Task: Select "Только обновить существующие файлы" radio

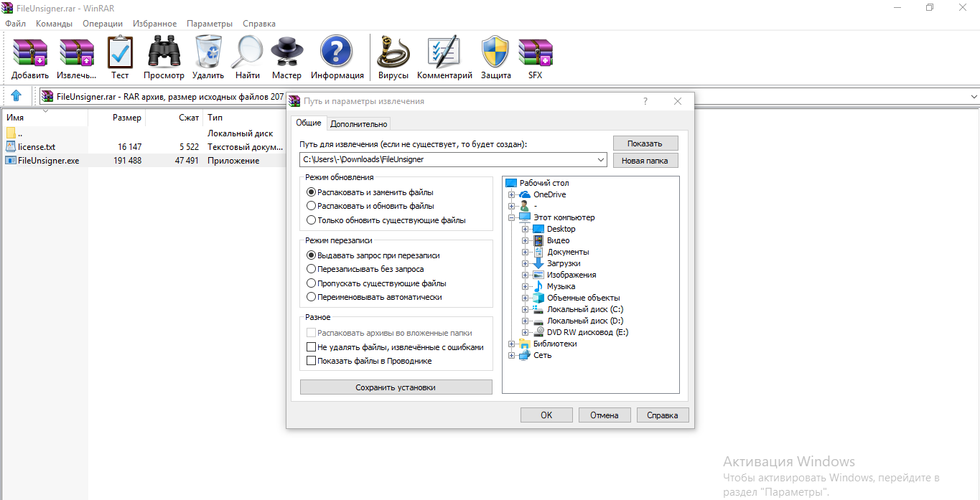Action: pyautogui.click(x=311, y=220)
